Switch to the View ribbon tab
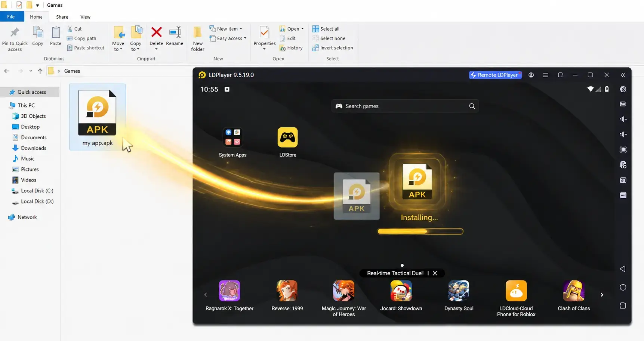644x341 pixels. click(x=85, y=17)
